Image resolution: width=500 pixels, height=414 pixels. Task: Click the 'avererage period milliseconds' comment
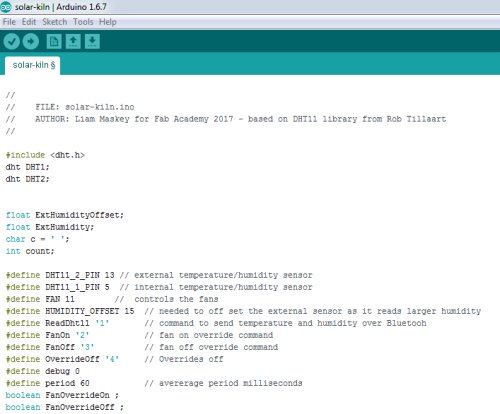click(231, 383)
